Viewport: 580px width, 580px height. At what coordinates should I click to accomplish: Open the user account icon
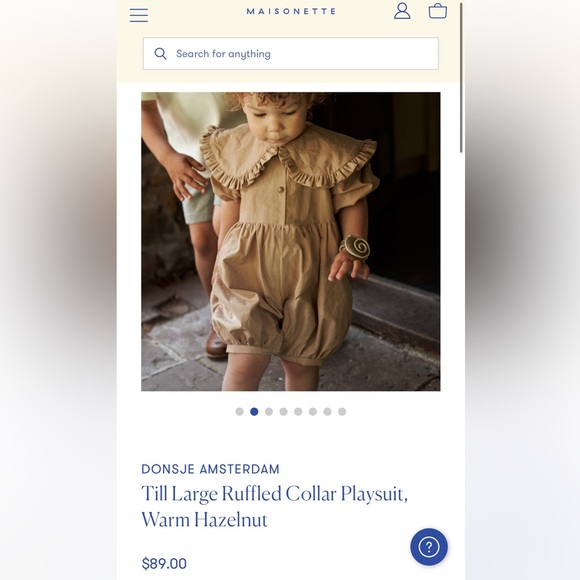click(402, 11)
